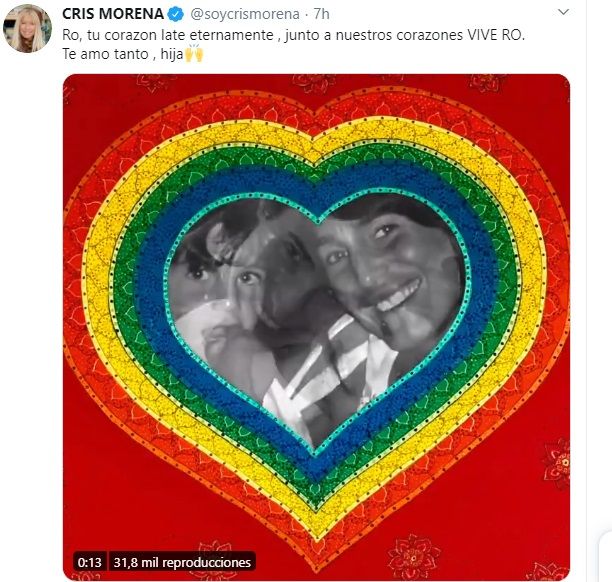The image size is (612, 582).
Task: Open Cris Morena's profile avatar photo
Action: [27, 28]
